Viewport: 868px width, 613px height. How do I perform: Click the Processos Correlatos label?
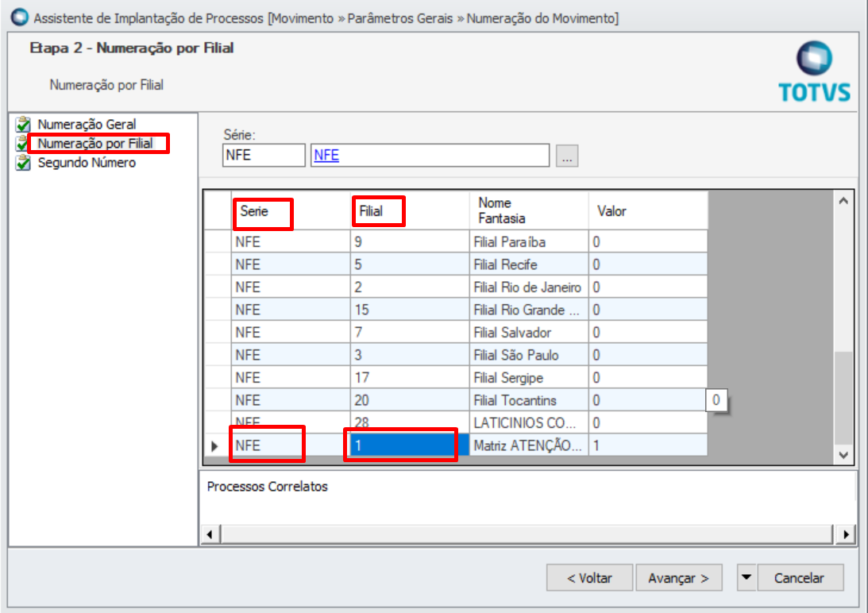click(268, 486)
